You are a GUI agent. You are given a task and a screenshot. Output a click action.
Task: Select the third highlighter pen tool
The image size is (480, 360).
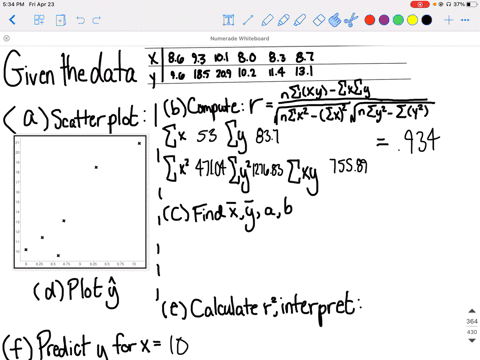click(300, 20)
